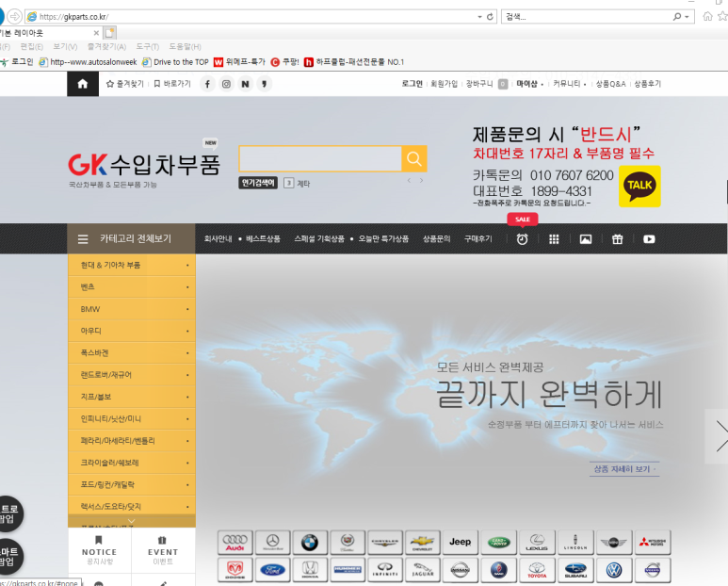The width and height of the screenshot is (728, 586).
Task: Select the Jeep brand logo
Action: 461,543
